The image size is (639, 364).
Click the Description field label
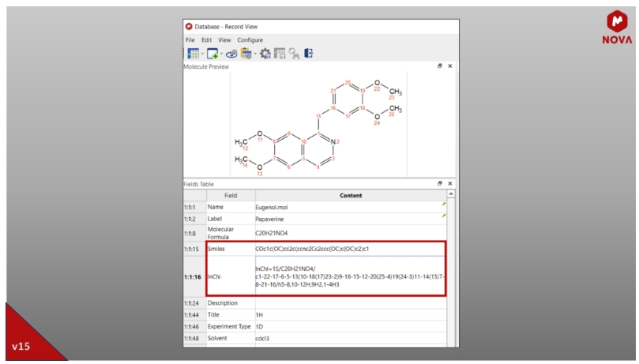pyautogui.click(x=223, y=303)
